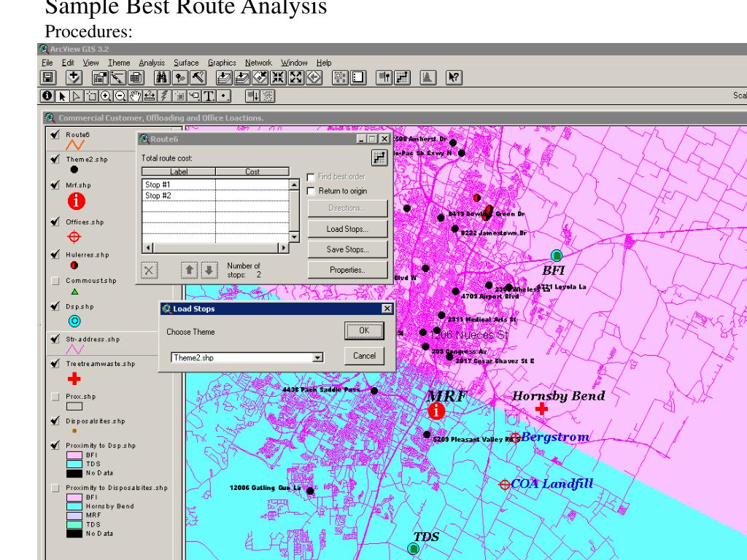
Task: Click the route solve icon in Route6 dialog
Action: 379,157
